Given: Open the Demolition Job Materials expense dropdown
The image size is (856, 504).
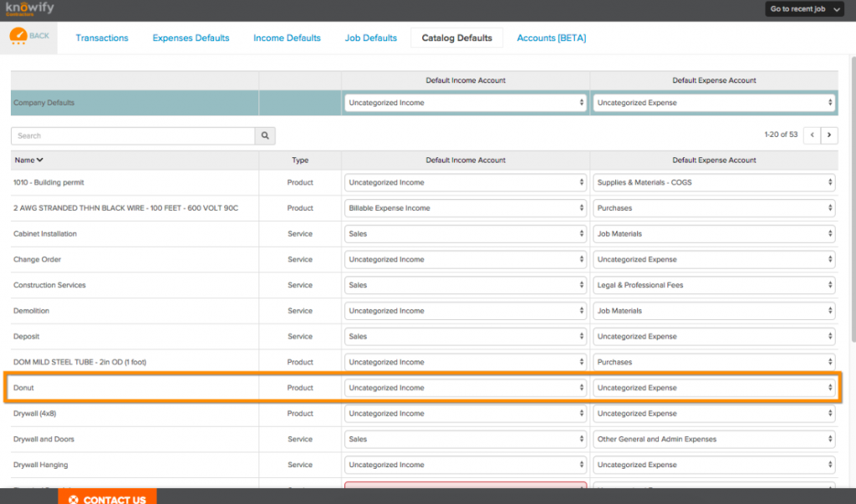Looking at the screenshot, I should point(713,310).
